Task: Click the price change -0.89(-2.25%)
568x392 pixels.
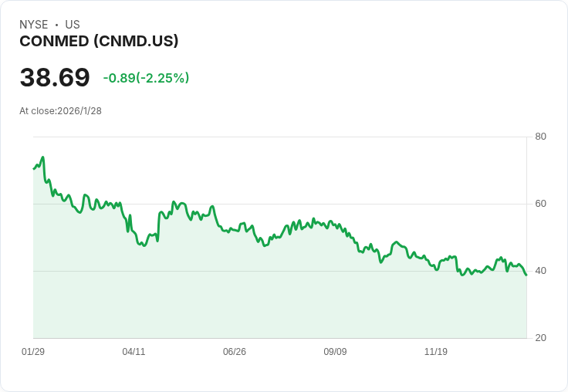Action: (146, 78)
